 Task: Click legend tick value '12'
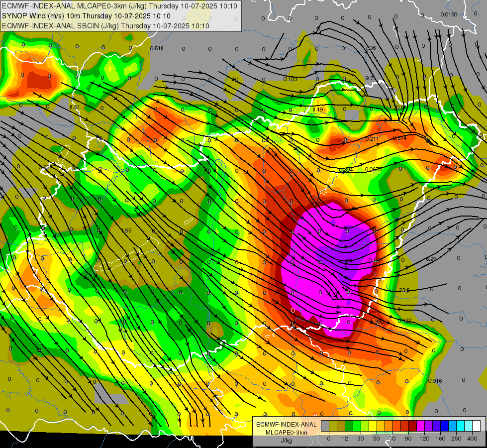(345, 439)
